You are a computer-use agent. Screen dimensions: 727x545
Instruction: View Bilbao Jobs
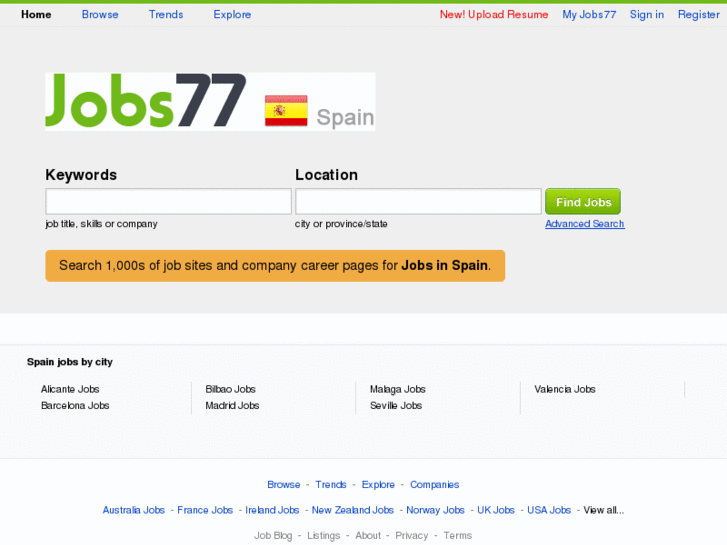click(230, 389)
